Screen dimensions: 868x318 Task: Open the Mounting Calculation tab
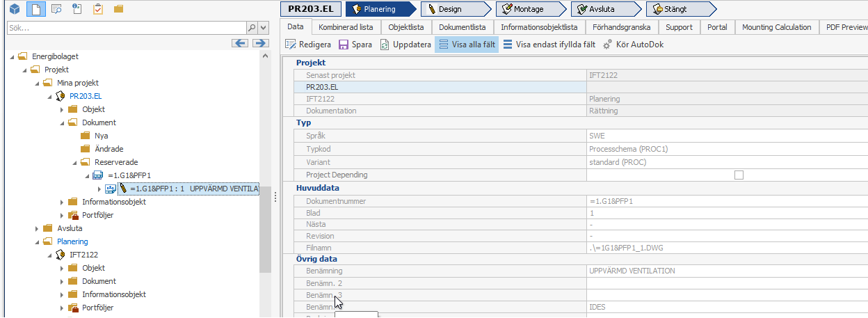pos(777,27)
